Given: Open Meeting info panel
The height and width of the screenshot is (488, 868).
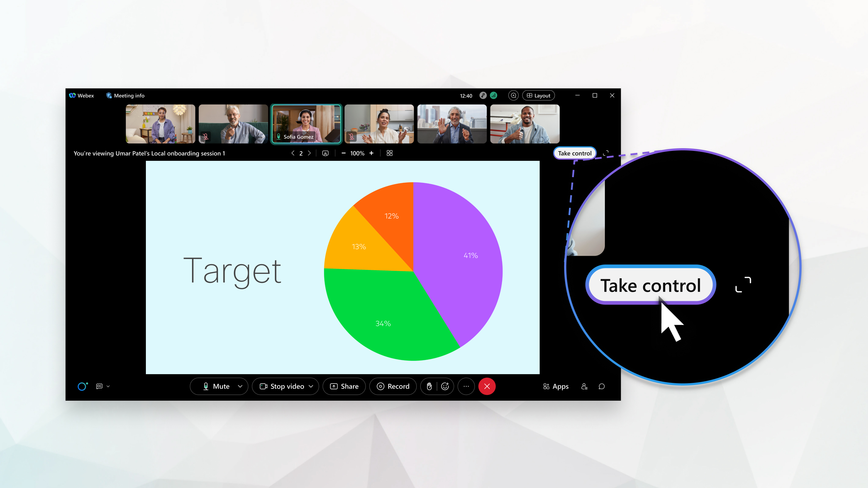Looking at the screenshot, I should 125,95.
